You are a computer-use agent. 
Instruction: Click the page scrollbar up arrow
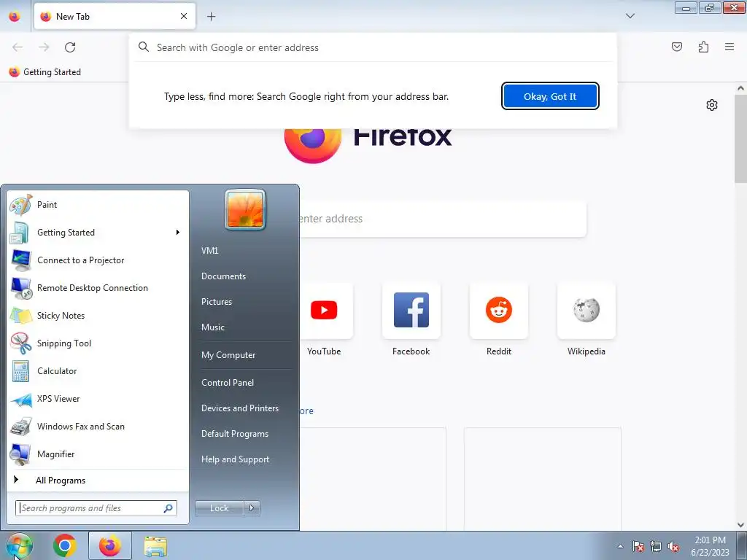click(x=741, y=88)
